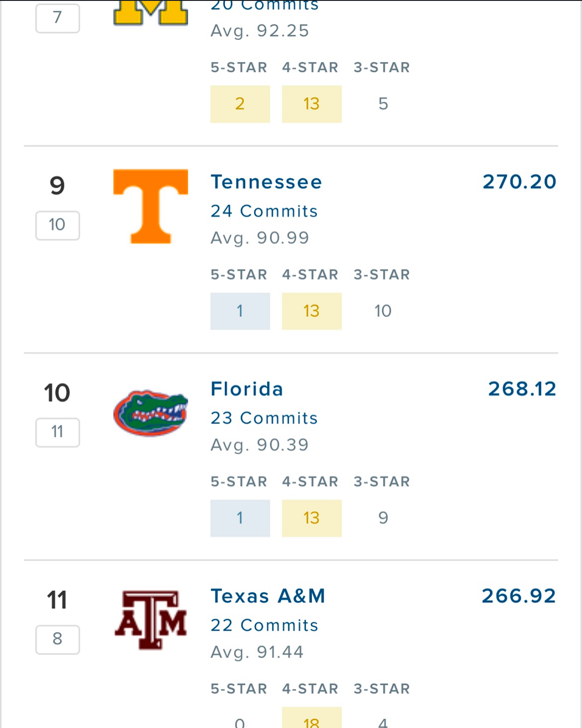This screenshot has height=728, width=582.
Task: Select Florida's 4-star count of 13
Action: (x=312, y=518)
